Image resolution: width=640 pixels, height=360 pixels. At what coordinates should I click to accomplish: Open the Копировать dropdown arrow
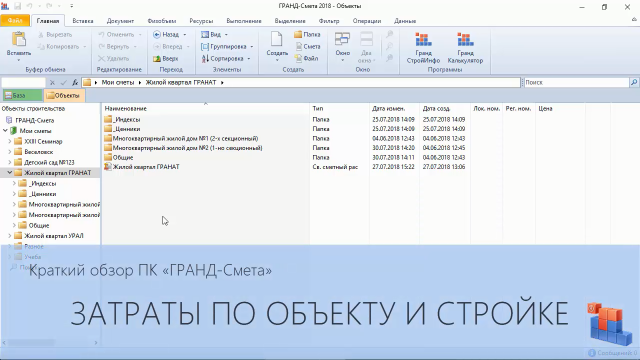pos(84,47)
